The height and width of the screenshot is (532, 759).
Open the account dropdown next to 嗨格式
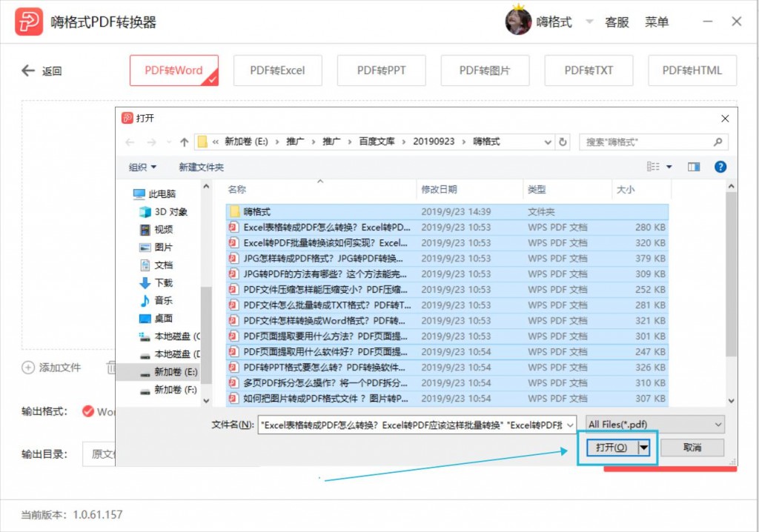point(589,21)
